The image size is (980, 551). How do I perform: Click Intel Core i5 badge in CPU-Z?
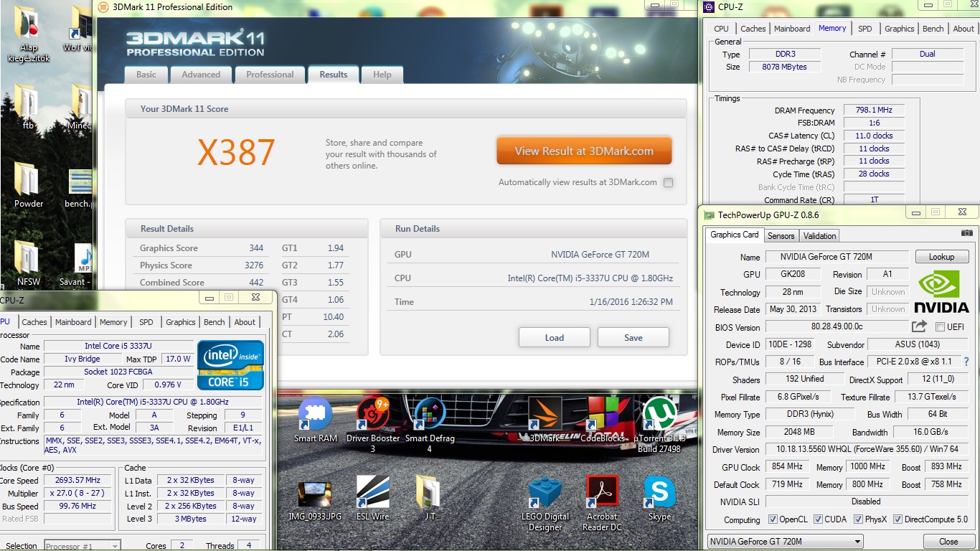click(x=230, y=365)
